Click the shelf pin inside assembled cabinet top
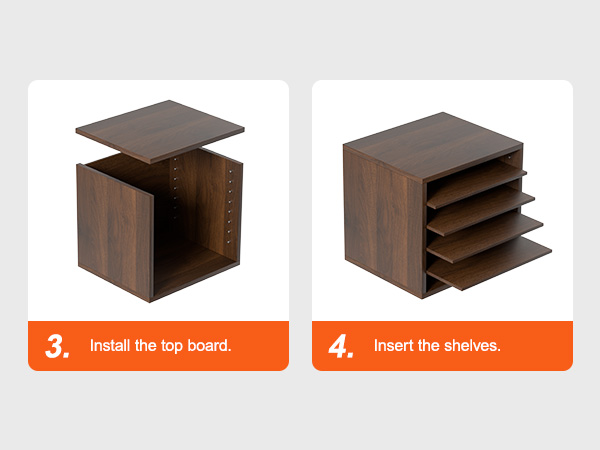 pos(509,157)
